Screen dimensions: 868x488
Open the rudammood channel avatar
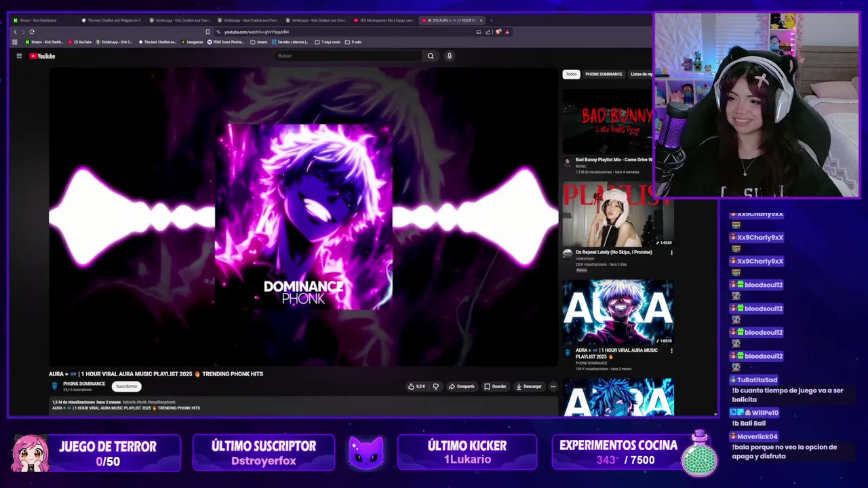pos(568,253)
